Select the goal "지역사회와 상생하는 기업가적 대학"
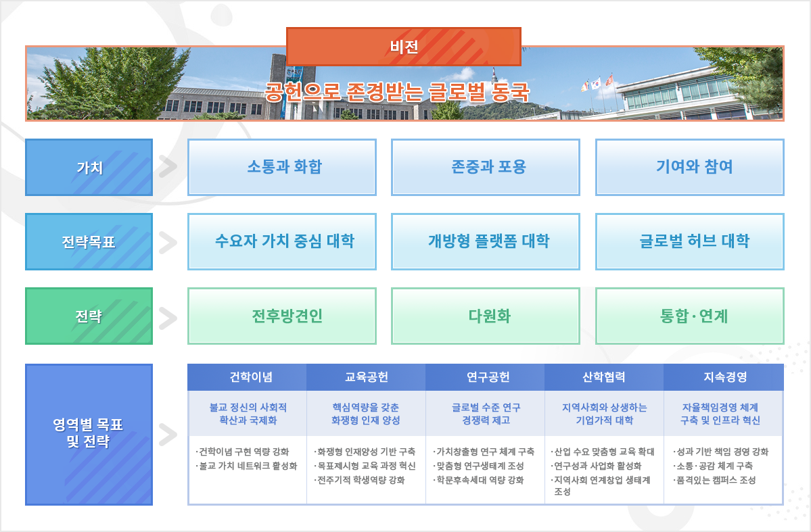The width and height of the screenshot is (811, 532). coord(604,414)
